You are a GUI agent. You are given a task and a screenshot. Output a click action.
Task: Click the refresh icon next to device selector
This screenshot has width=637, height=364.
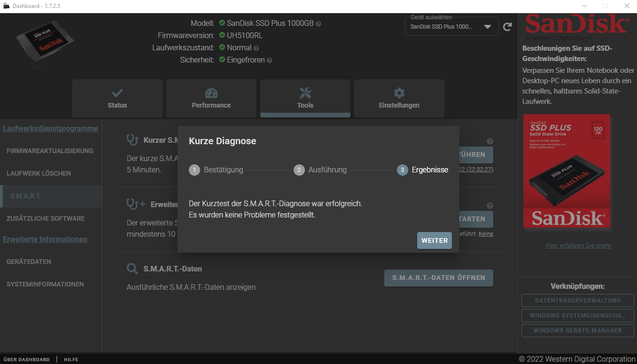(x=507, y=27)
